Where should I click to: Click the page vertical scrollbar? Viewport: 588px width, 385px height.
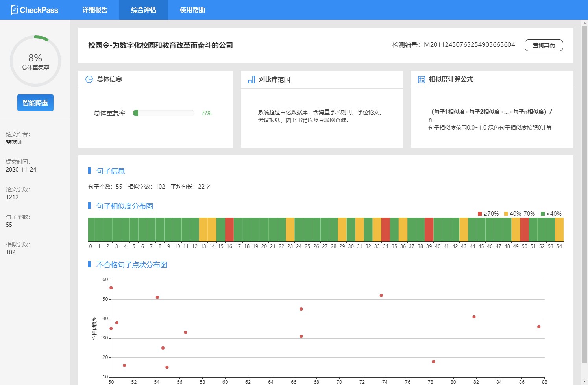tap(584, 195)
